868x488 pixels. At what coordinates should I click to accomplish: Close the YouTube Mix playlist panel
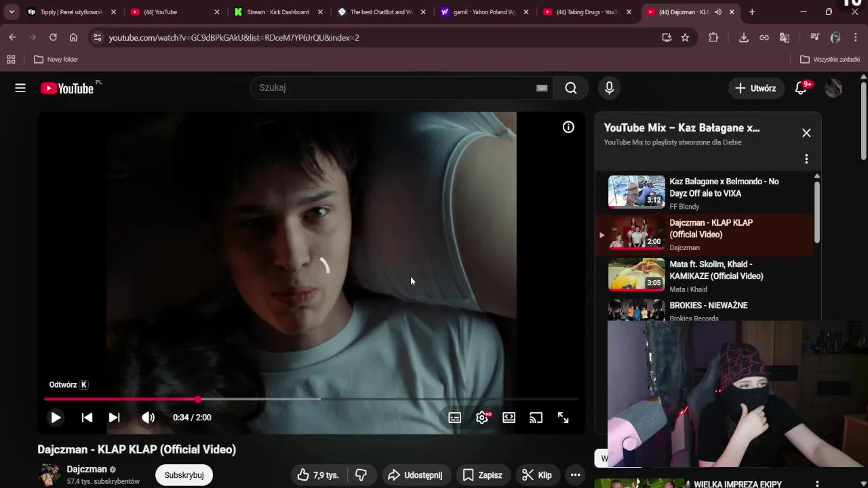click(x=806, y=133)
